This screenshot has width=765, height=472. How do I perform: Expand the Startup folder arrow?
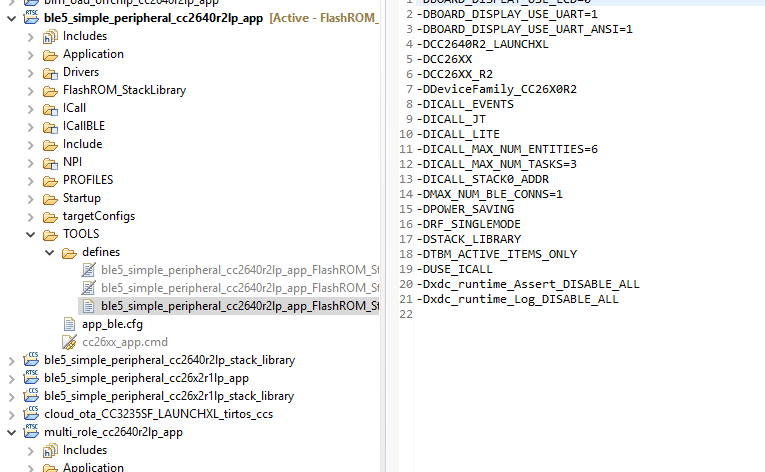pyautogui.click(x=30, y=199)
